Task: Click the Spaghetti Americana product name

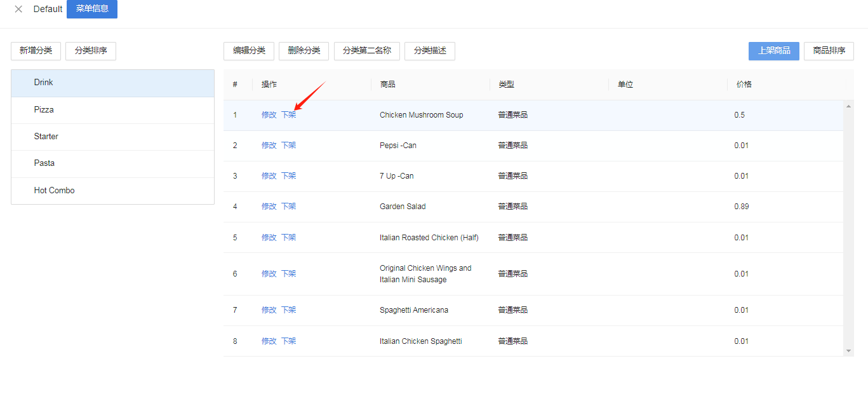Action: [414, 310]
